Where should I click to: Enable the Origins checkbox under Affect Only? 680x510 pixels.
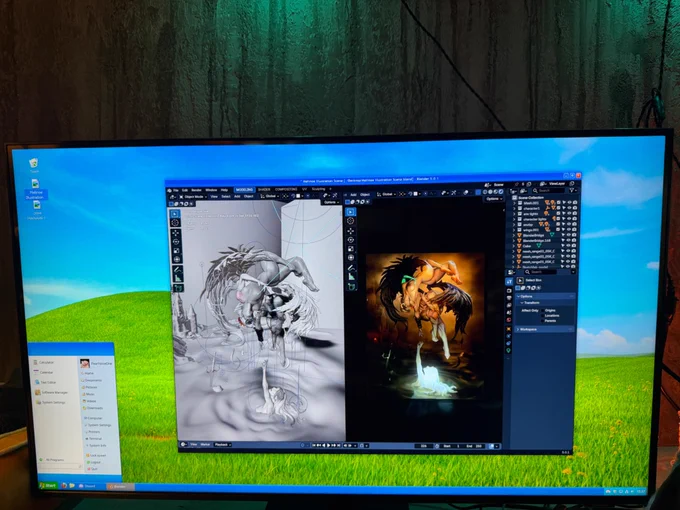click(x=543, y=311)
